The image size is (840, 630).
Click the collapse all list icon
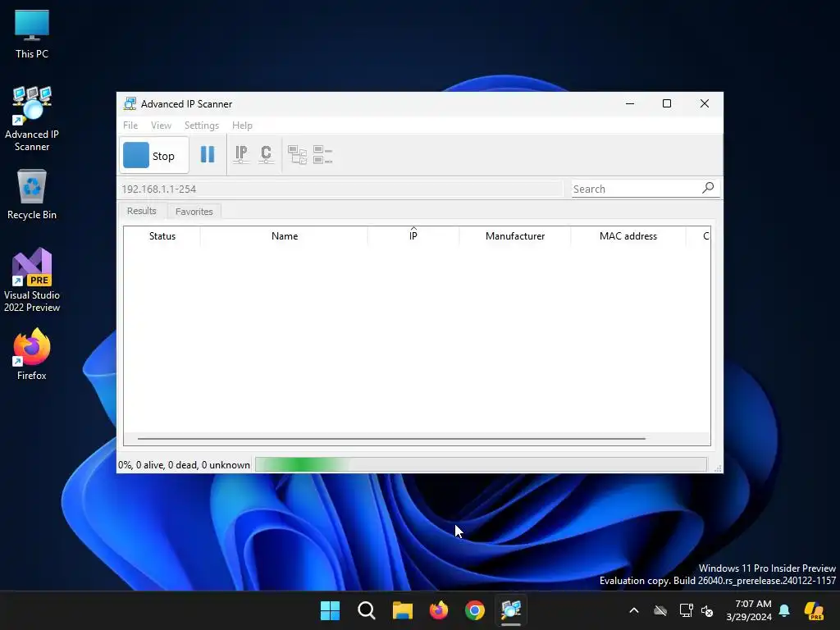tap(322, 155)
